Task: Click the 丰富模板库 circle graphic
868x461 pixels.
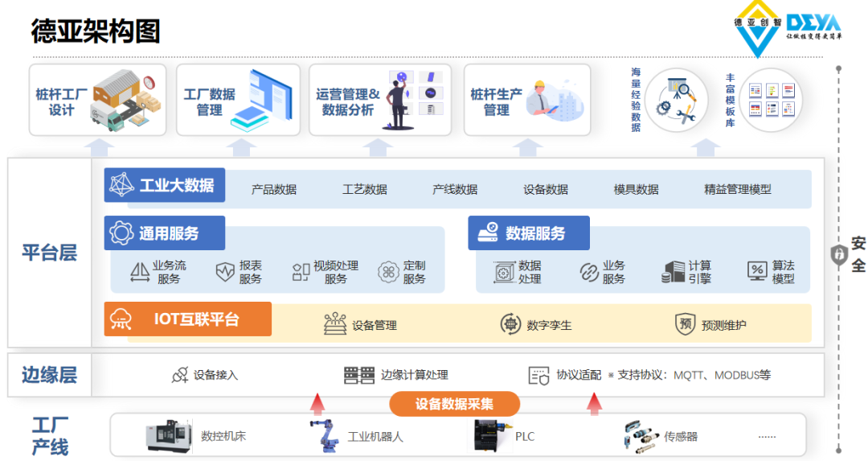Action: point(771,100)
